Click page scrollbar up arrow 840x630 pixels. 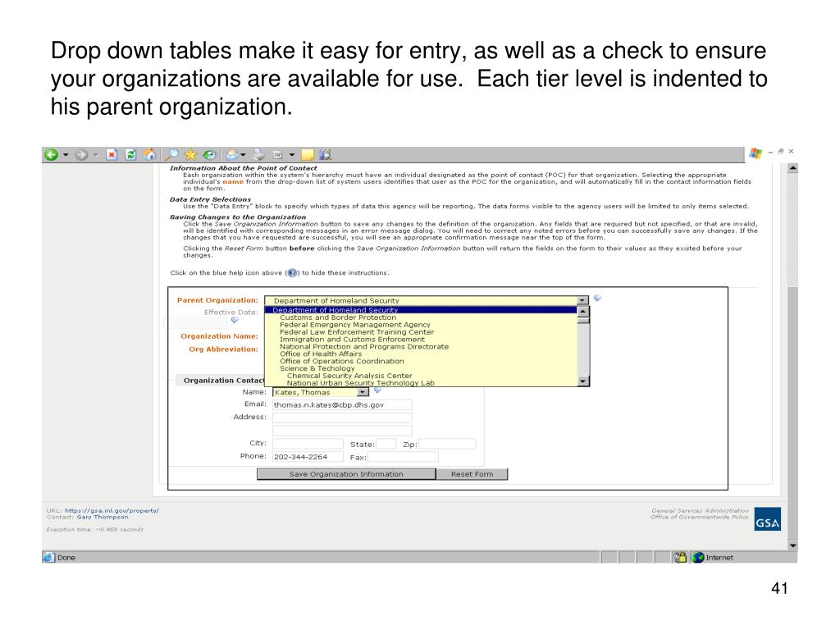792,168
